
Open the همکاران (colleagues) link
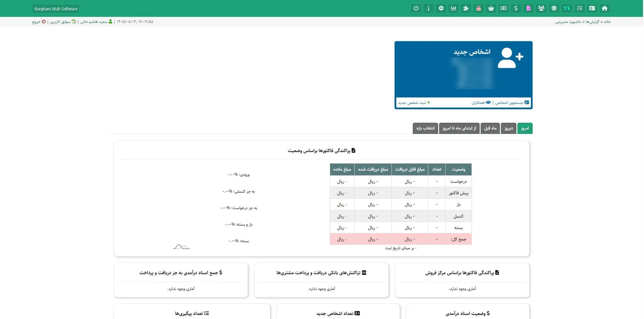[481, 103]
